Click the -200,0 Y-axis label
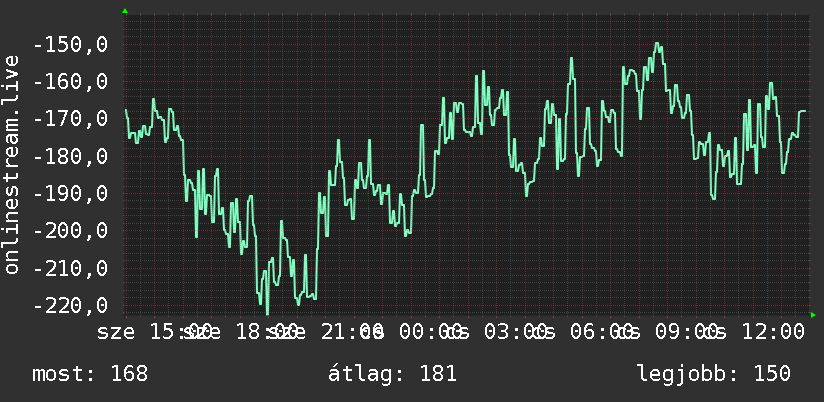 pos(70,231)
